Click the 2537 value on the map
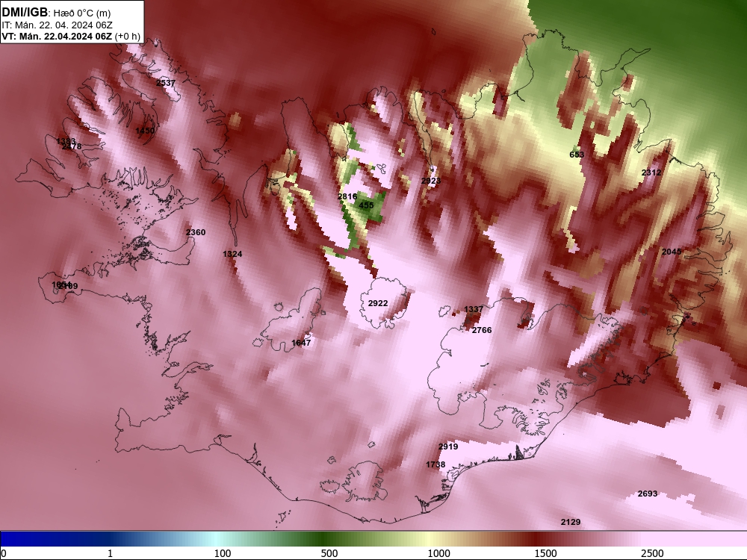 click(166, 83)
